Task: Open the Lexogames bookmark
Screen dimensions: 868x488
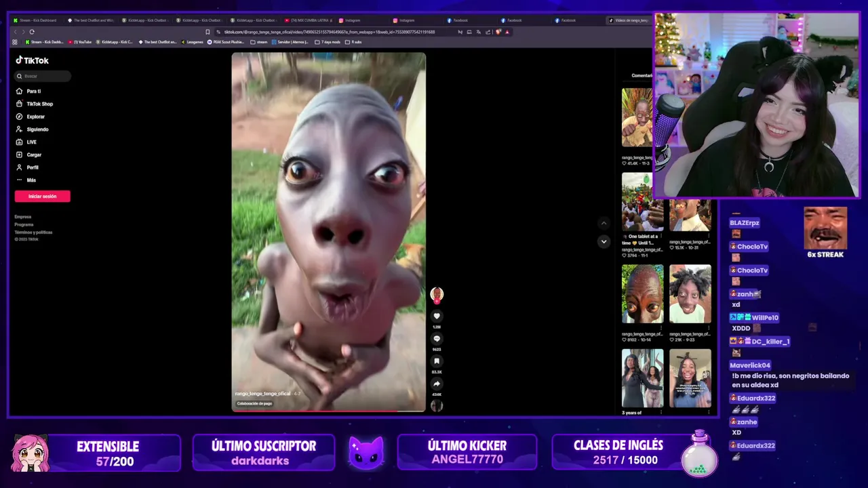Action: pos(192,42)
